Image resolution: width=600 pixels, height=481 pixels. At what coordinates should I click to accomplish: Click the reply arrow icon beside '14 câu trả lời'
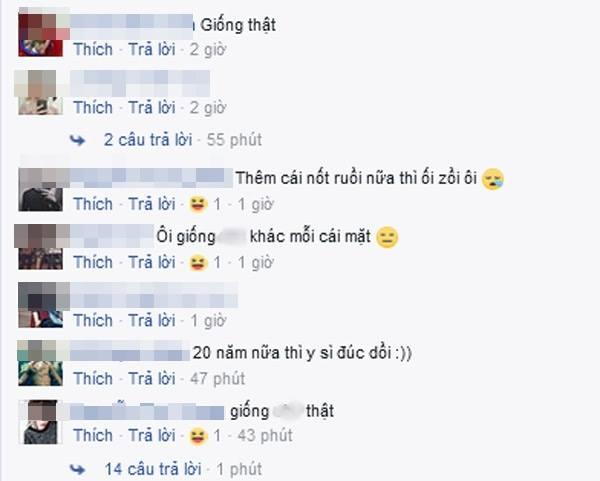tap(78, 470)
